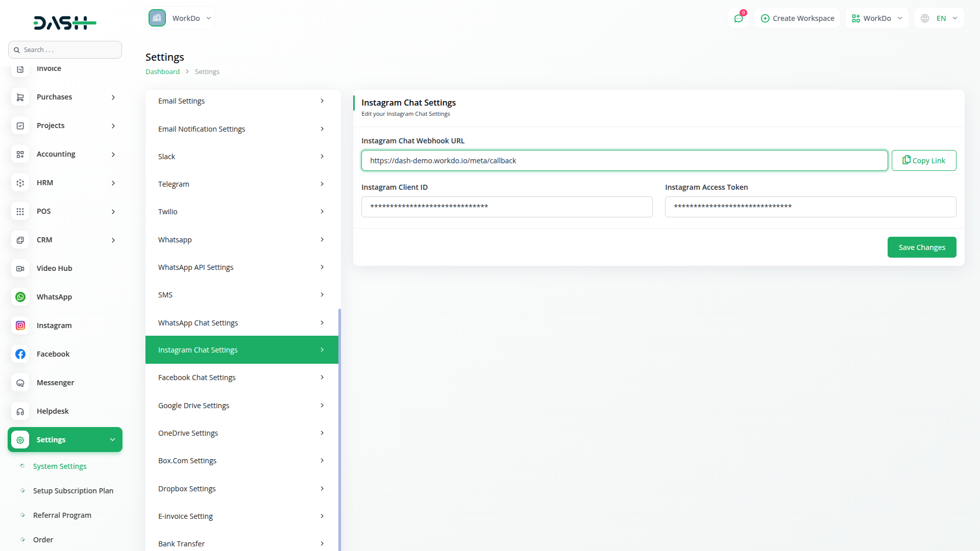The width and height of the screenshot is (980, 551).
Task: Click the DASH logo
Action: [x=65, y=22]
